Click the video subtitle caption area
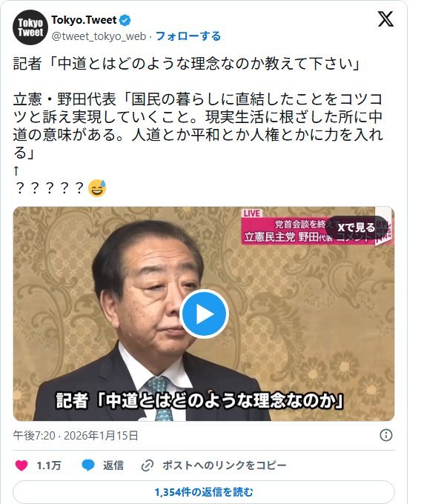 tap(200, 400)
